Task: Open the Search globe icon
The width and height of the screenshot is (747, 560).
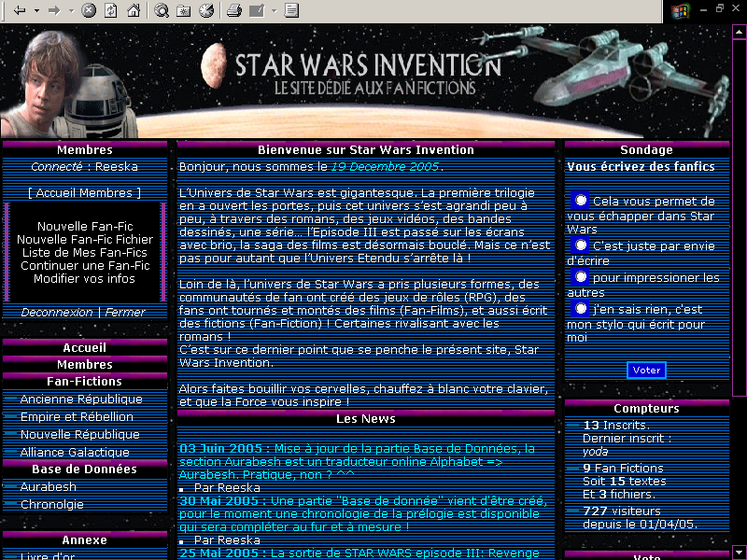Action: coord(162,10)
